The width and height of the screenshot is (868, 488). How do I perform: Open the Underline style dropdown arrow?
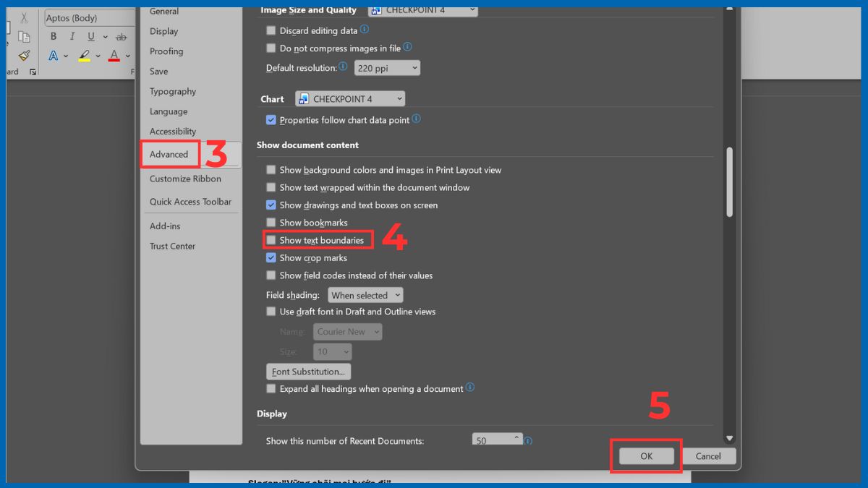105,37
